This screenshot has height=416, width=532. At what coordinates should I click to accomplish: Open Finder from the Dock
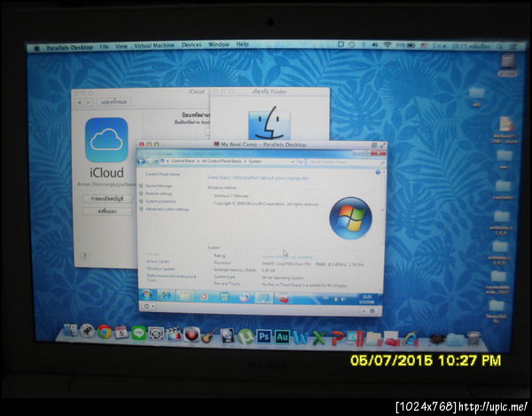[x=71, y=331]
